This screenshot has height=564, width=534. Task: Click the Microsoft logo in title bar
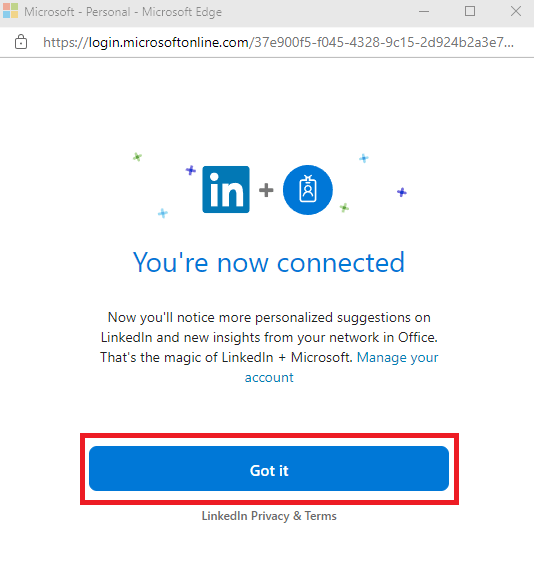(x=10, y=11)
